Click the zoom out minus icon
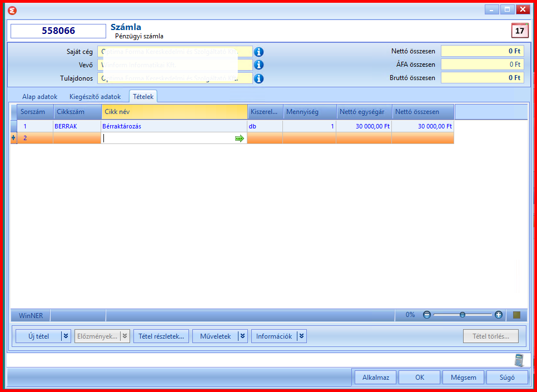 click(427, 315)
